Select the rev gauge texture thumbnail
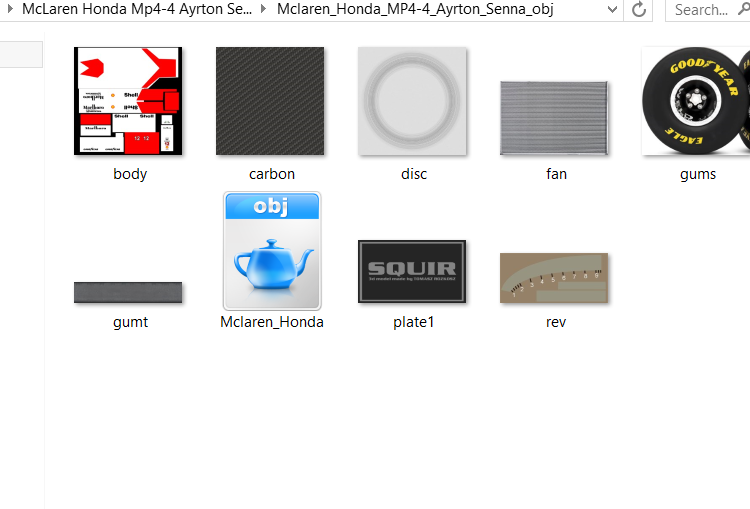The height and width of the screenshot is (509, 750). pyautogui.click(x=554, y=278)
